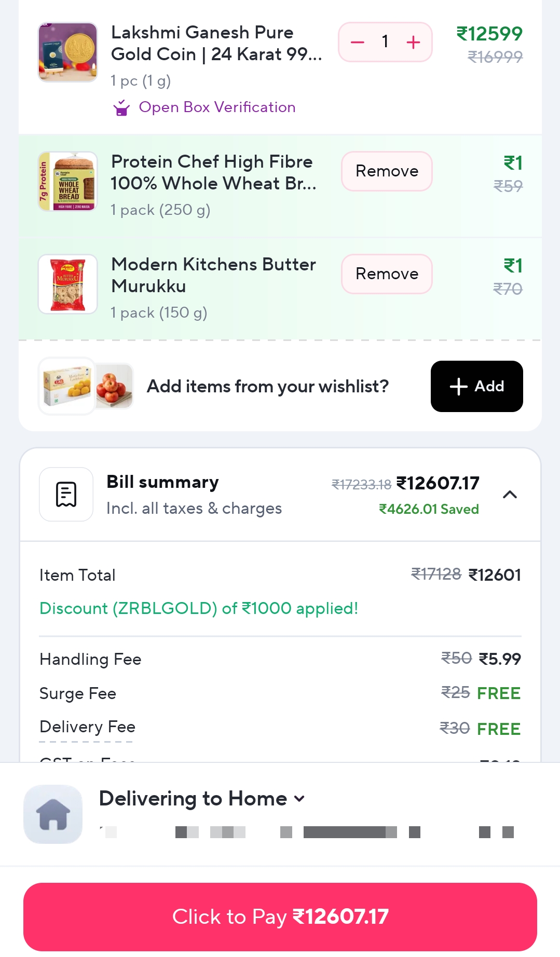Tap the Delivery Fee info label

tap(87, 727)
